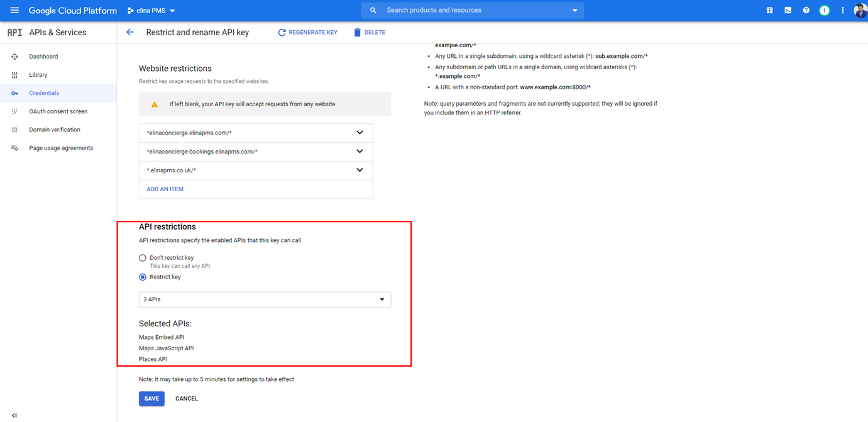
Task: Click the REGENERATE KEY button
Action: 307,32
